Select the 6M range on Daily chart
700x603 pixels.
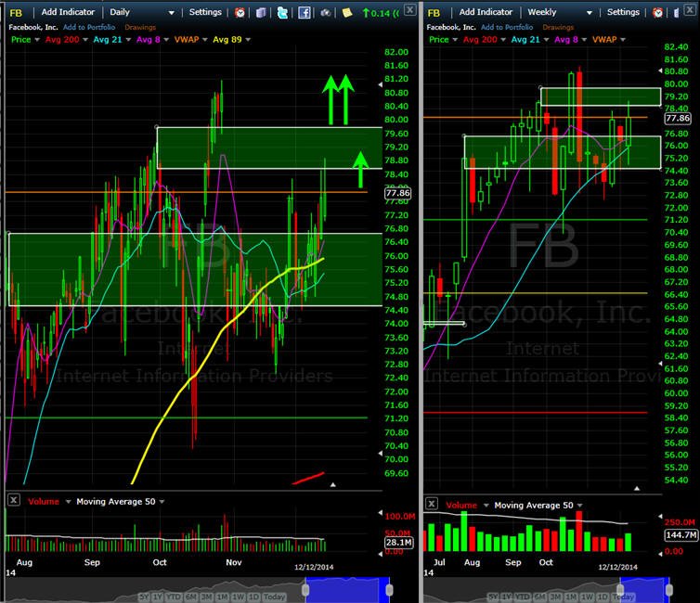(x=191, y=597)
